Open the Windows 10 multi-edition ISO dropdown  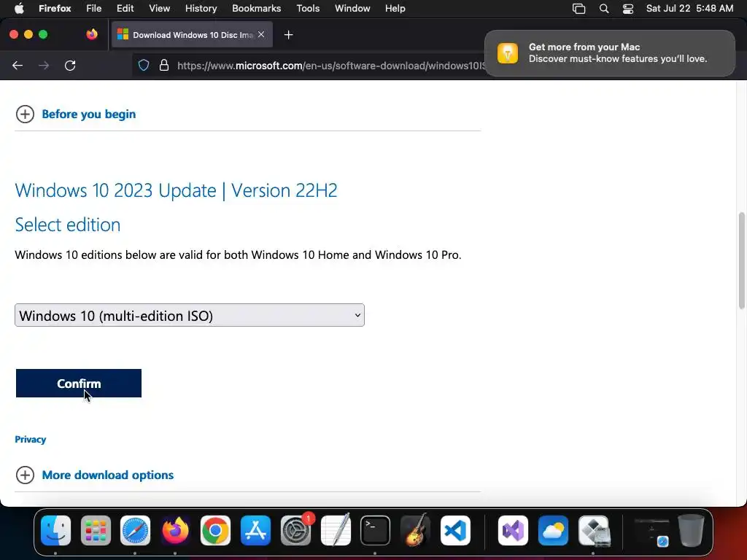point(190,315)
